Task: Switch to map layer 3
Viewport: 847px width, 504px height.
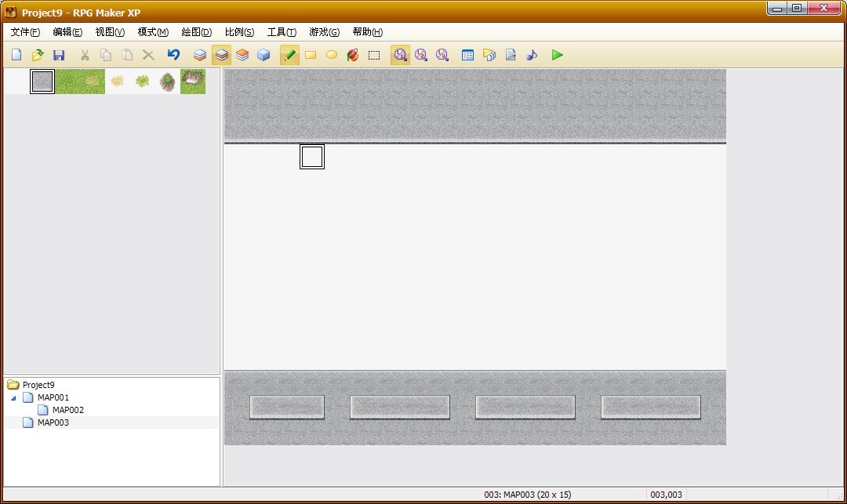Action: (x=242, y=55)
